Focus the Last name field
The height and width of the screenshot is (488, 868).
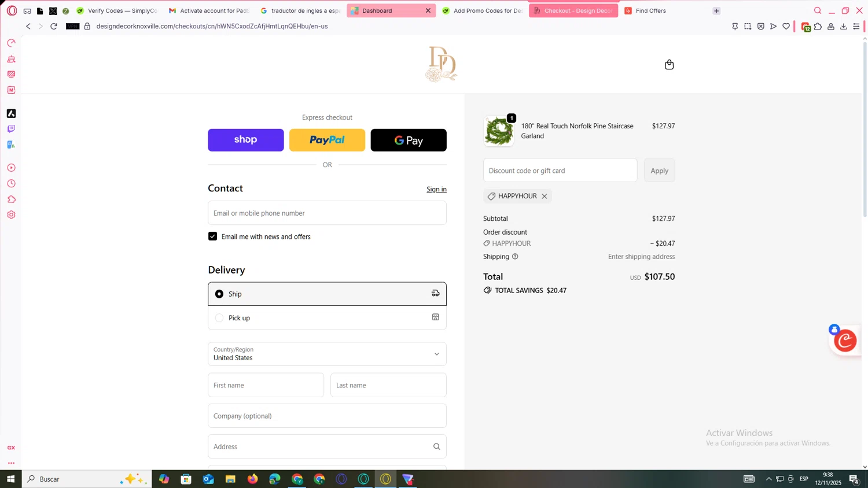[x=388, y=385]
